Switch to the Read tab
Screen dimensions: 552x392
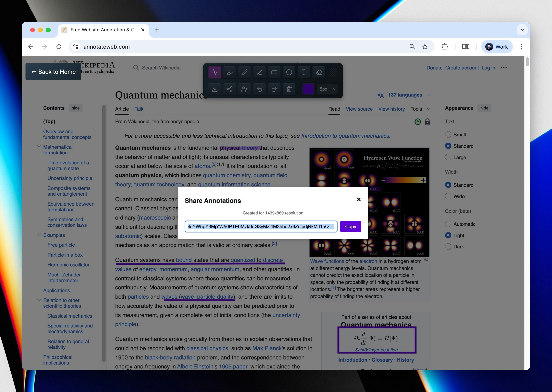click(334, 109)
